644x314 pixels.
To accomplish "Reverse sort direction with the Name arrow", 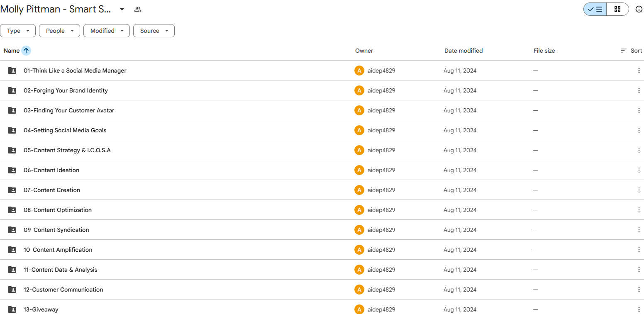I will click(x=26, y=51).
